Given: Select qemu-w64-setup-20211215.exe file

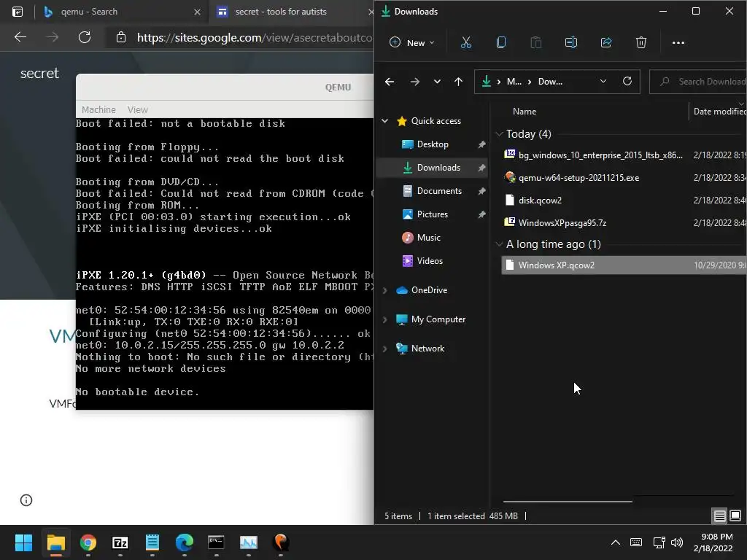Looking at the screenshot, I should click(578, 178).
